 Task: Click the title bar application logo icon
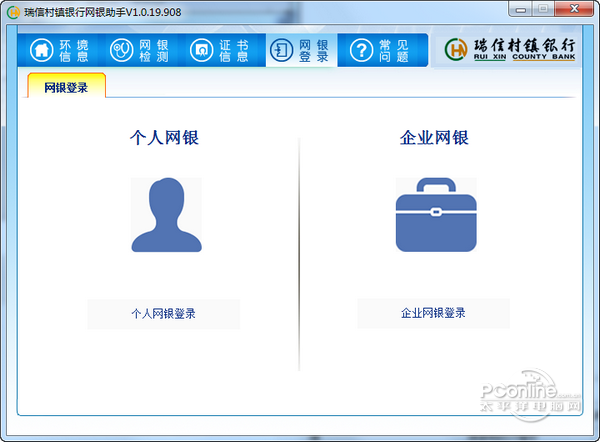coord(13,12)
